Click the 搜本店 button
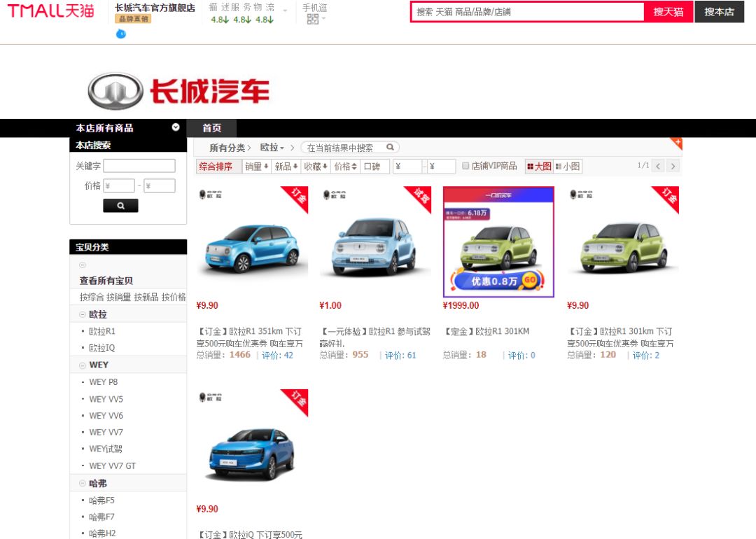The height and width of the screenshot is (539, 756). 719,12
